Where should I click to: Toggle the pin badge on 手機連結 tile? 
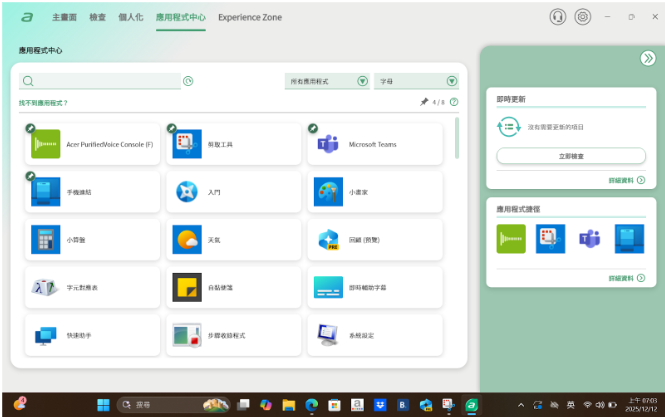(x=31, y=176)
